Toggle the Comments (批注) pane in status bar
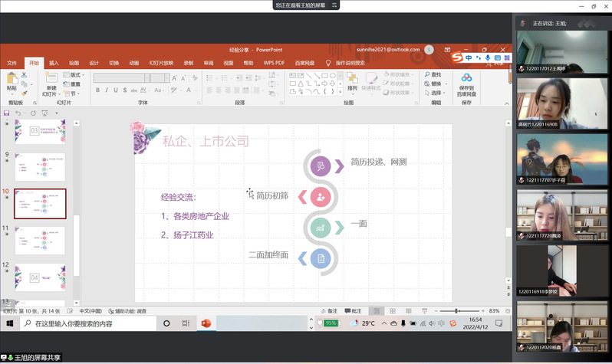This screenshot has height=364, width=612. click(353, 311)
